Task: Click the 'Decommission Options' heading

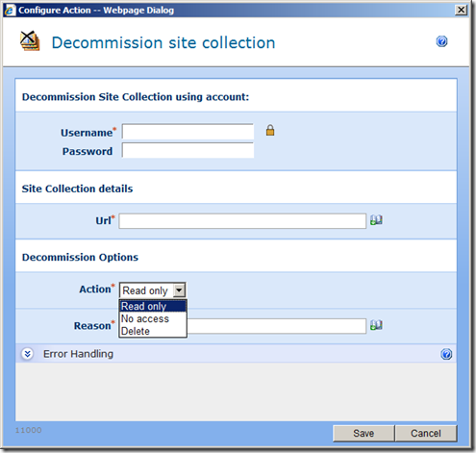Action: pos(80,257)
